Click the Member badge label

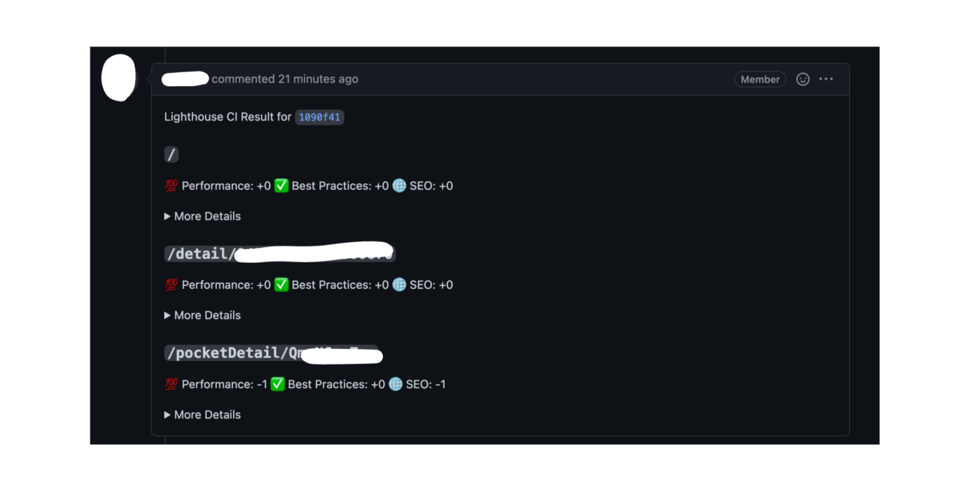coord(759,80)
